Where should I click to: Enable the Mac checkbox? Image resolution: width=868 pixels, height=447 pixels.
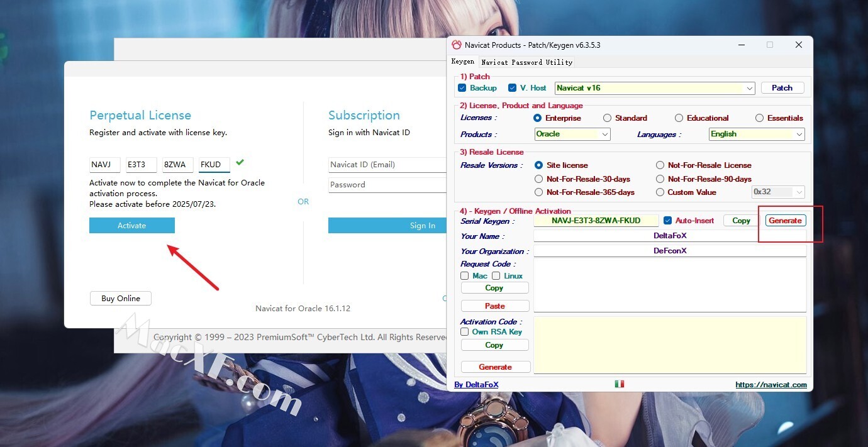pyautogui.click(x=465, y=276)
